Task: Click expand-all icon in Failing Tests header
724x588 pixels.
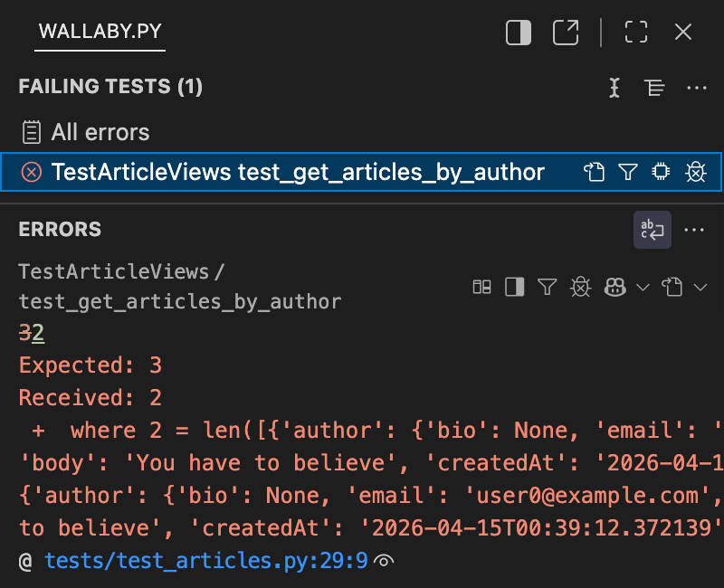Action: tap(614, 87)
